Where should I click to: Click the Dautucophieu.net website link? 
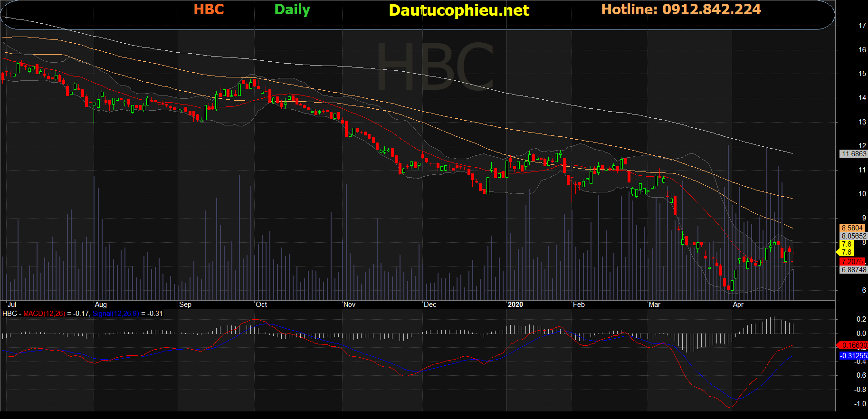458,10
